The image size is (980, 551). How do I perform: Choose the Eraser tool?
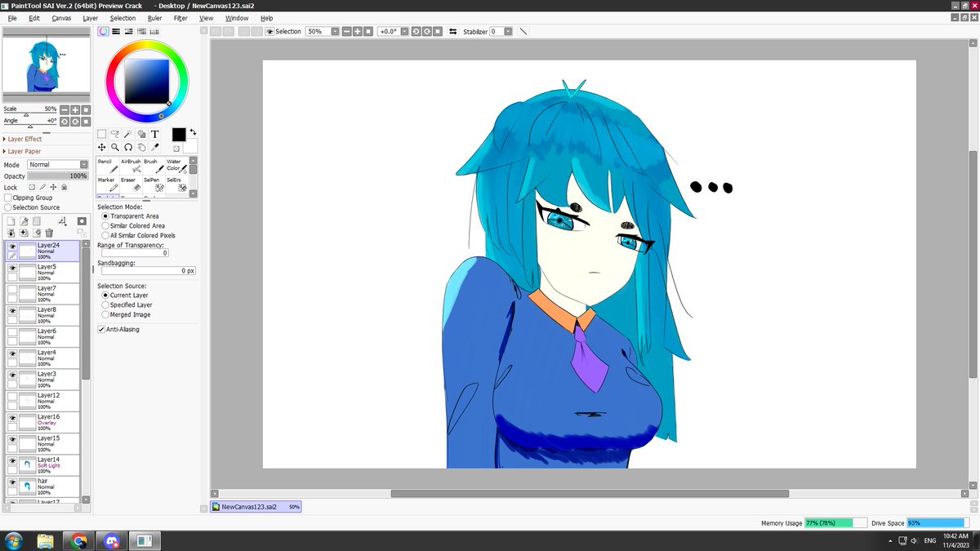pos(131,184)
